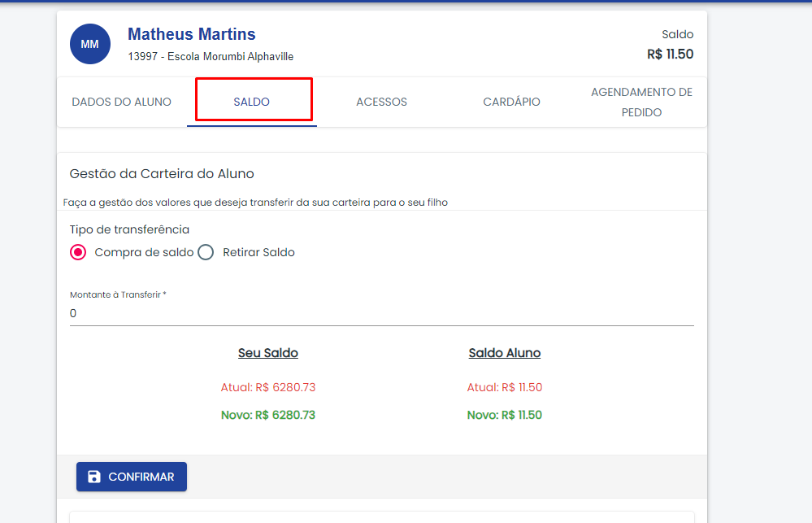Click the Gestão da Carteira do Aluno heading
Screen dimensions: 812x523
[162, 173]
